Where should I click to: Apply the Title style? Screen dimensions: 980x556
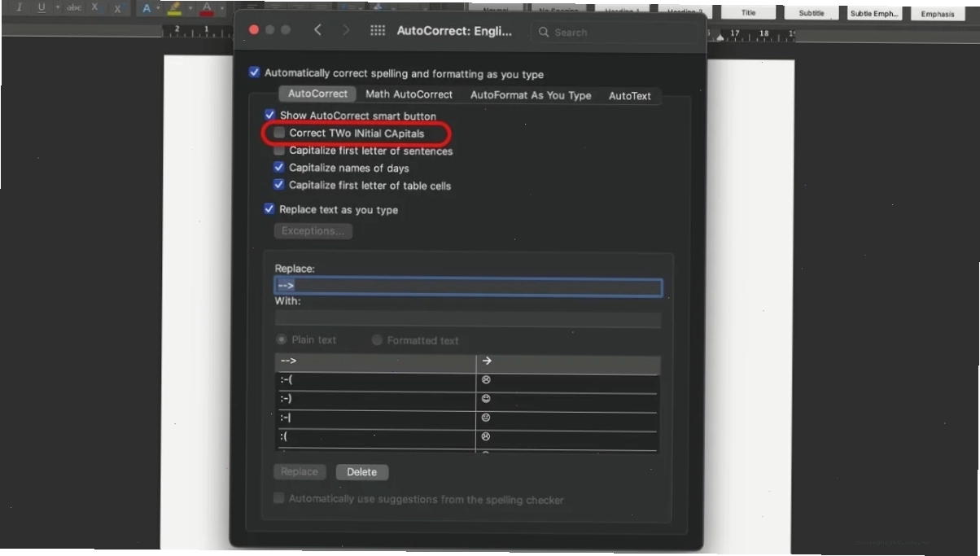click(748, 12)
